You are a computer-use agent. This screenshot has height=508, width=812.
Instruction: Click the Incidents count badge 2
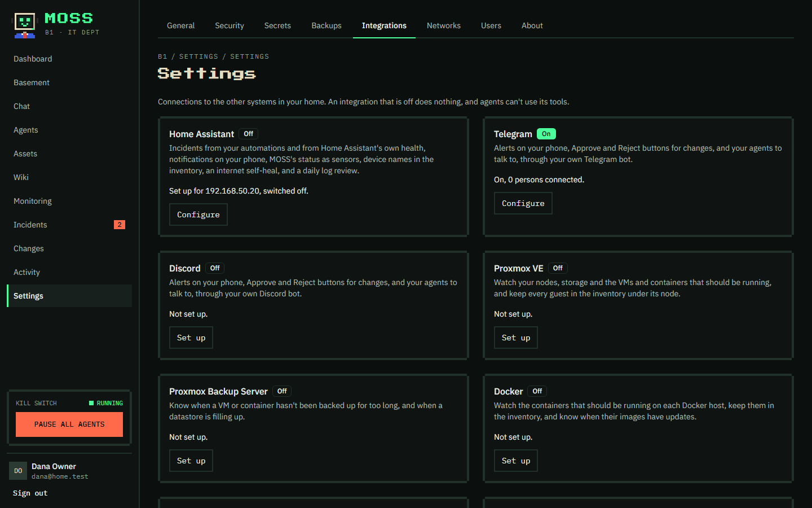[x=120, y=225]
